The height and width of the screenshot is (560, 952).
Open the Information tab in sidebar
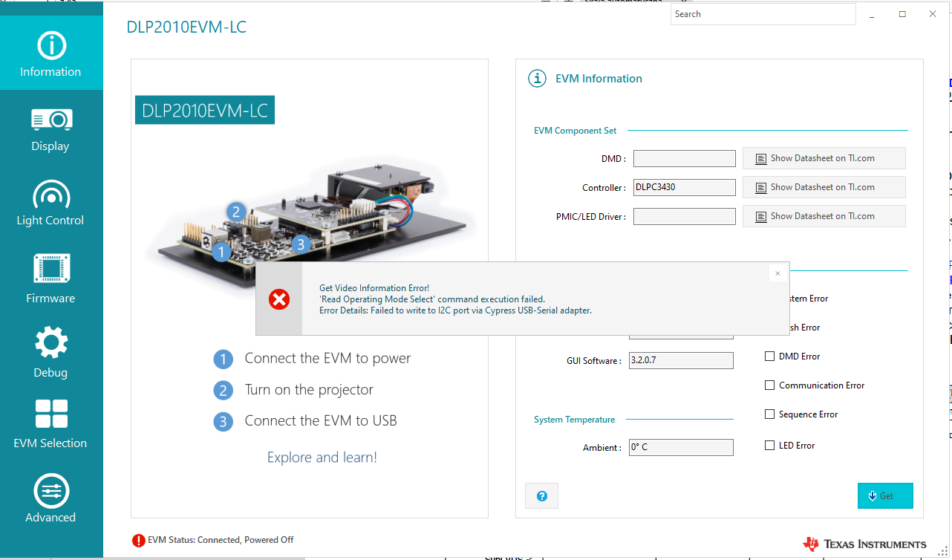pos(51,53)
